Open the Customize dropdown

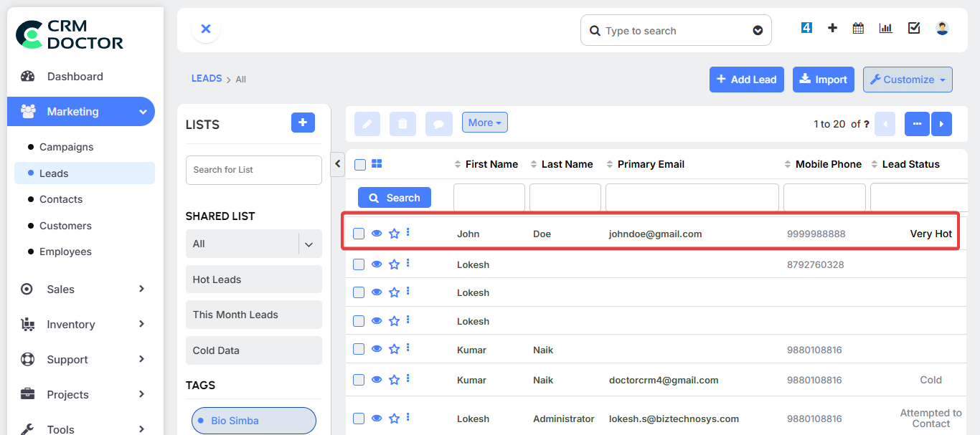pos(908,80)
